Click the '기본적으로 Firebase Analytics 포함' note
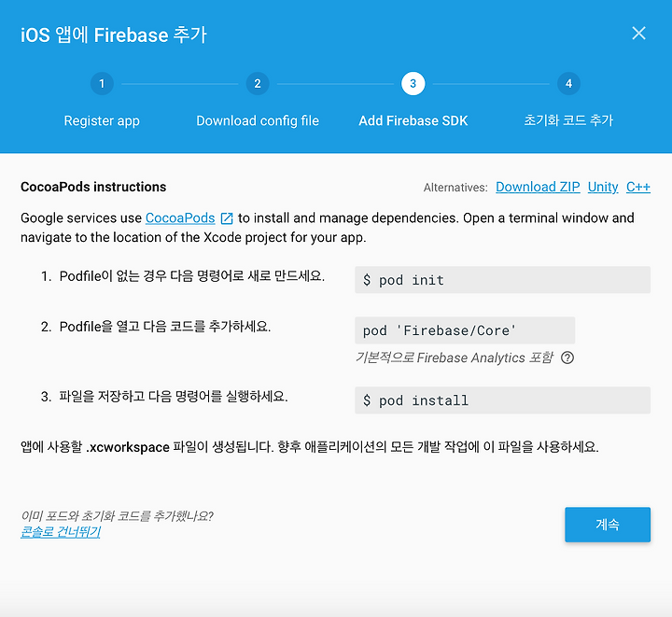Image resolution: width=672 pixels, height=617 pixels. click(x=455, y=358)
